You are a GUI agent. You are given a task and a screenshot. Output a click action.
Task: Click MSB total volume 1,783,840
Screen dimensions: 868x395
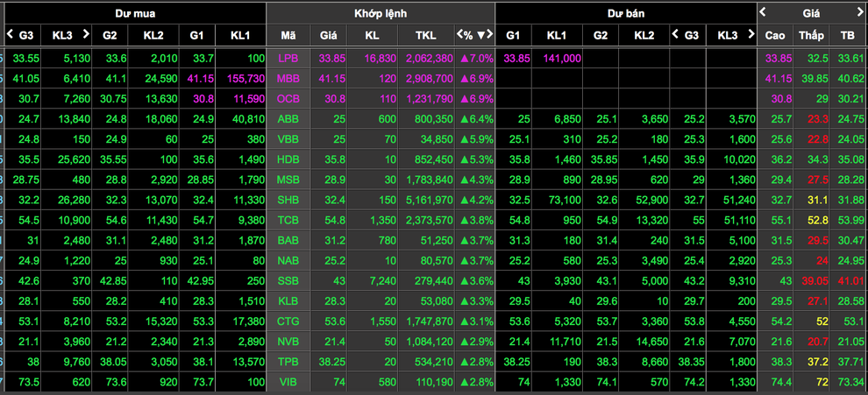429,180
